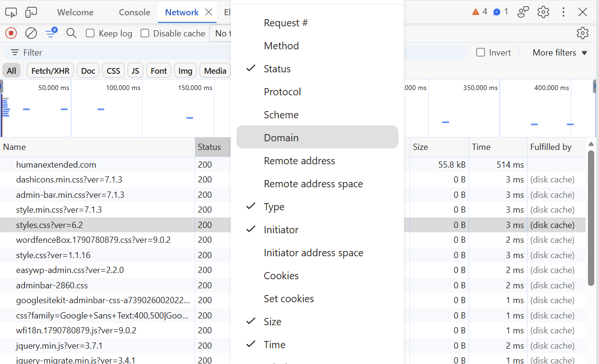Toggle the device emulation toolbar icon
The image size is (599, 364).
coord(31,12)
